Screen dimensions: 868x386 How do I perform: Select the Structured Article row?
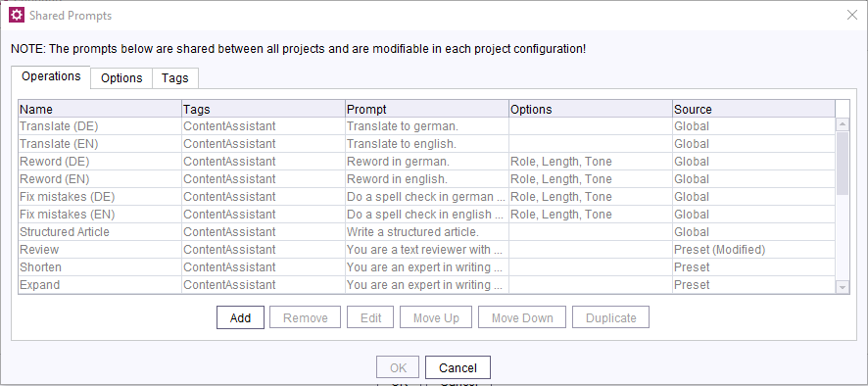[427, 232]
